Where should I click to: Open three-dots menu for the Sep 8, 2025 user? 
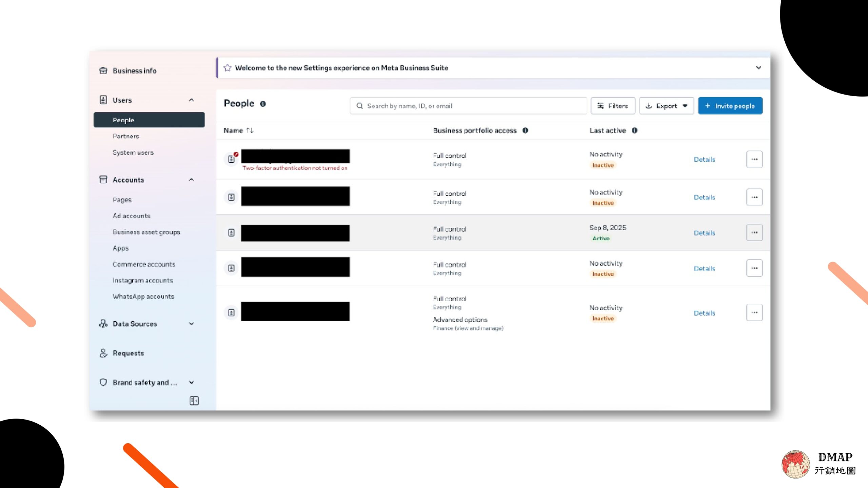click(x=754, y=232)
